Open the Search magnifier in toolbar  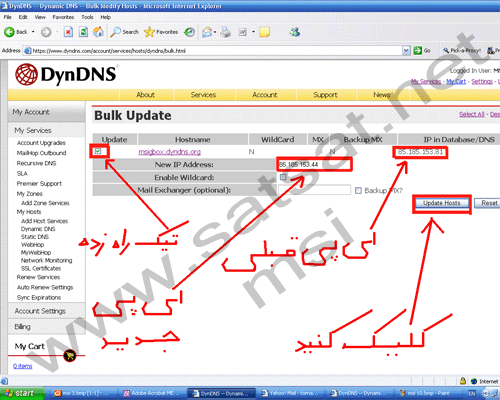115,32
